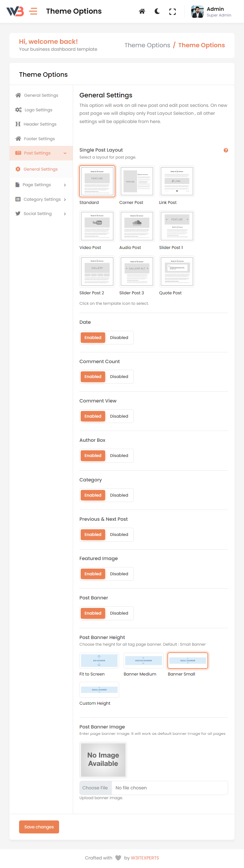Toggle dark mode moon icon
The width and height of the screenshot is (244, 868).
tap(157, 11)
